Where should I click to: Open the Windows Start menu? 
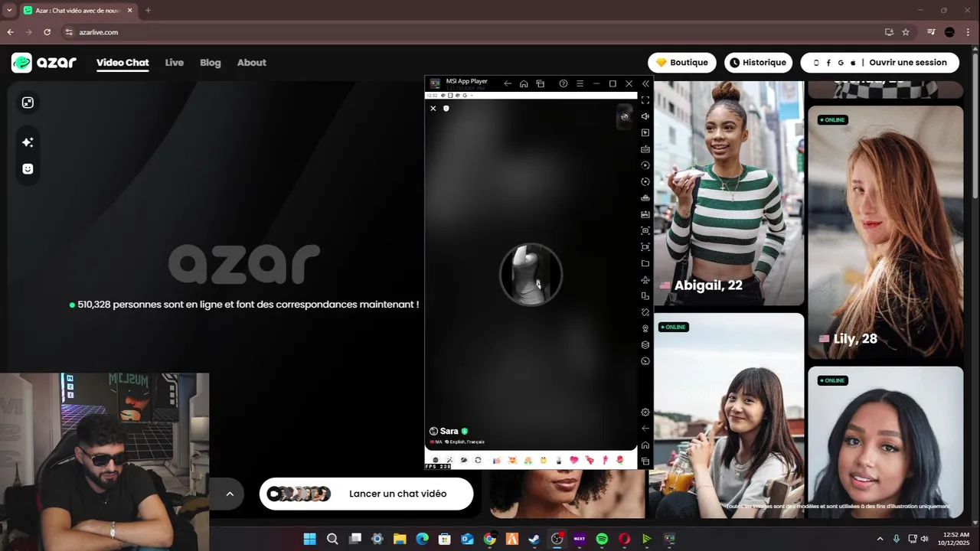(x=309, y=539)
